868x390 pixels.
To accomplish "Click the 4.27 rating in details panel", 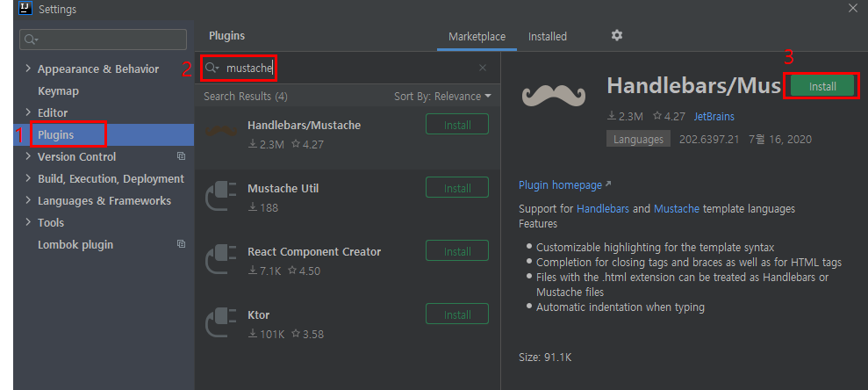I will click(670, 116).
